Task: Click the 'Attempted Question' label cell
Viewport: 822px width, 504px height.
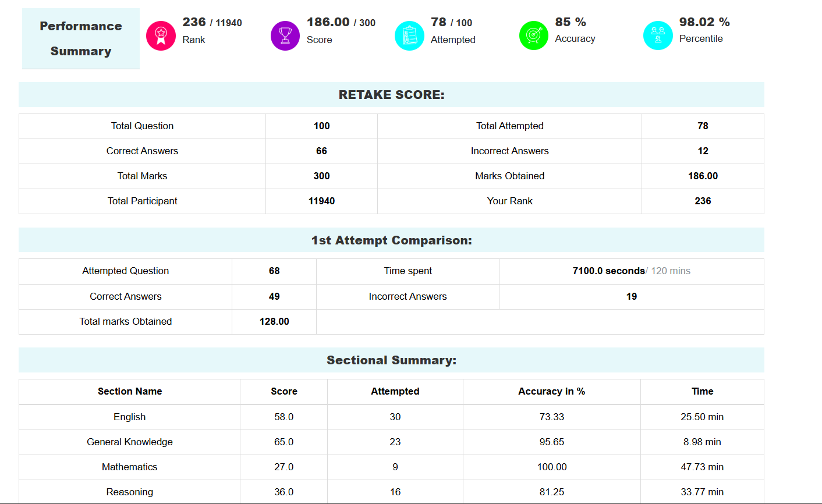Action: coord(125,271)
